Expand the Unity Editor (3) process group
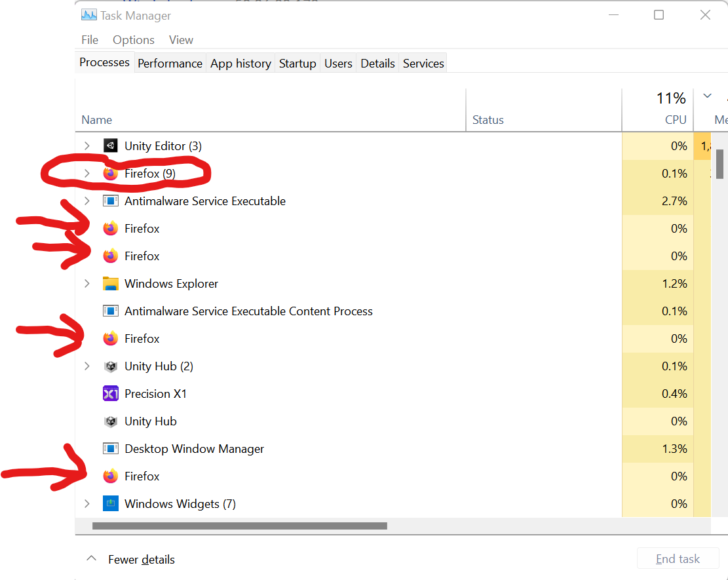The image size is (728, 580). [x=86, y=145]
